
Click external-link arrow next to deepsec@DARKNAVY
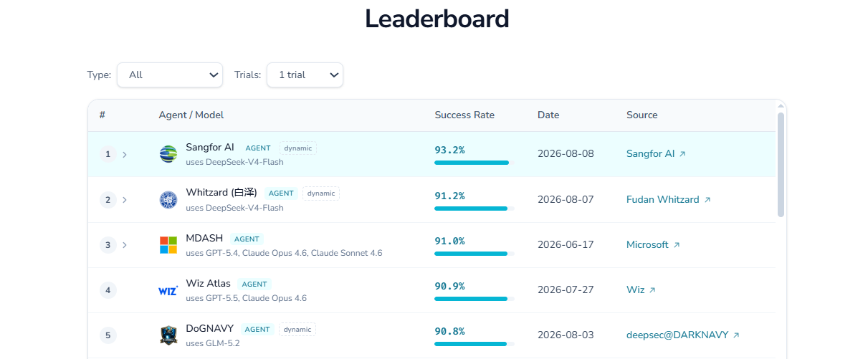736,335
